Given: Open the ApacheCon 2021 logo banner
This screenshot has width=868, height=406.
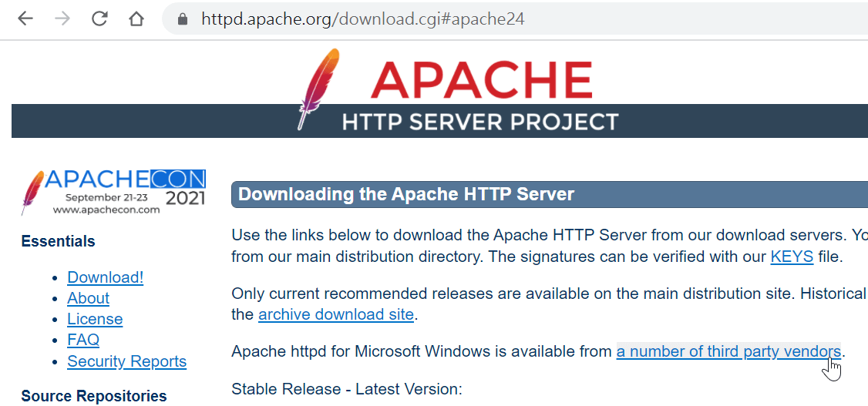Looking at the screenshot, I should (113, 192).
